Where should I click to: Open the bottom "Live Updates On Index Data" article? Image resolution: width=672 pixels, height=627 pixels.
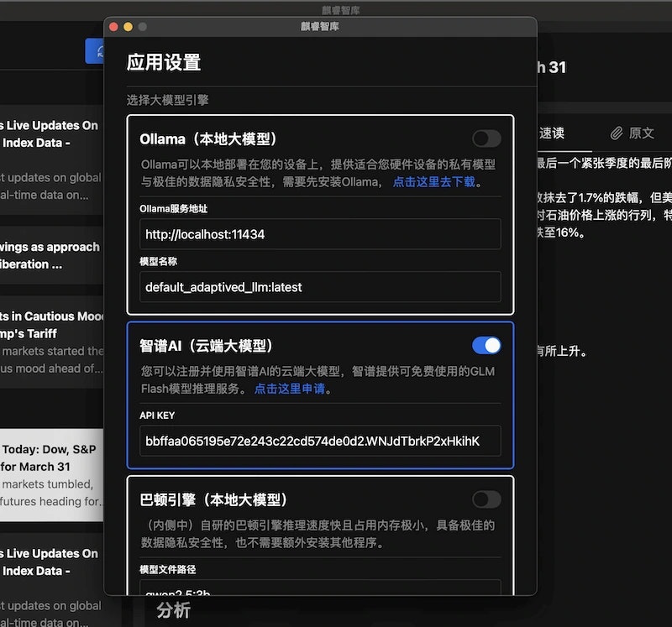pos(51,580)
